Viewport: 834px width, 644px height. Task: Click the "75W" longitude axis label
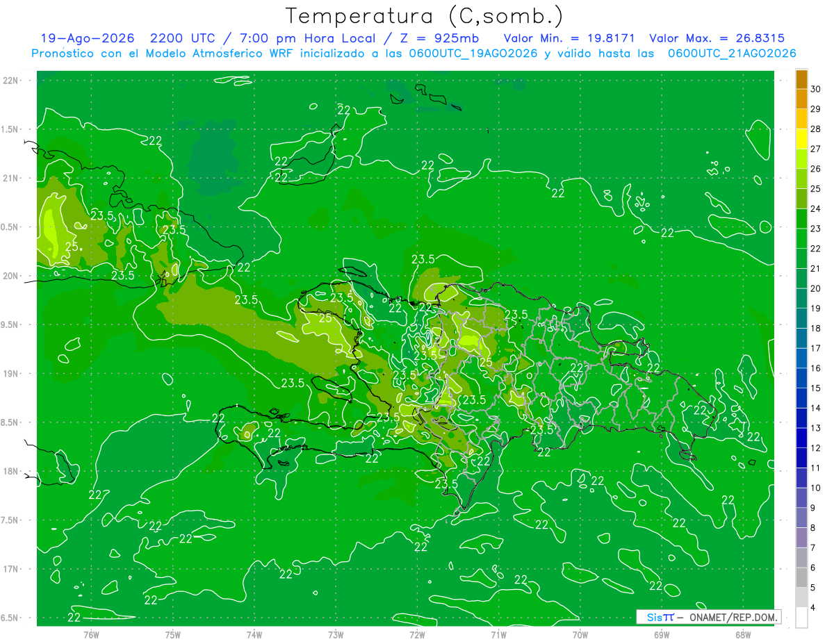coord(173,634)
